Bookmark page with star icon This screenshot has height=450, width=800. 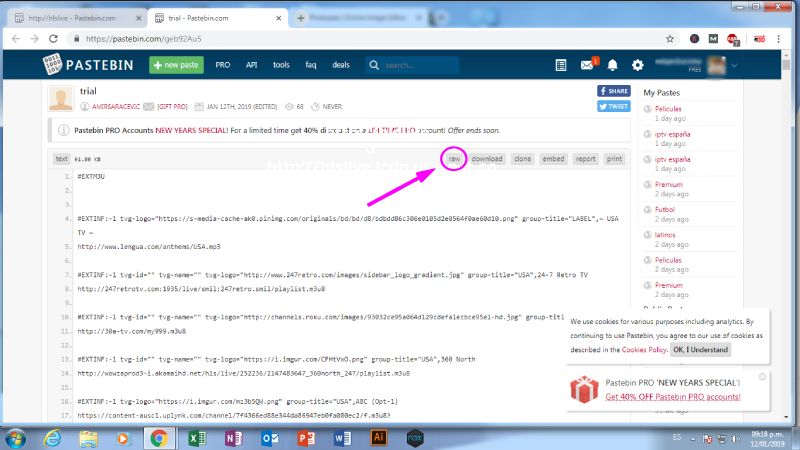669,39
